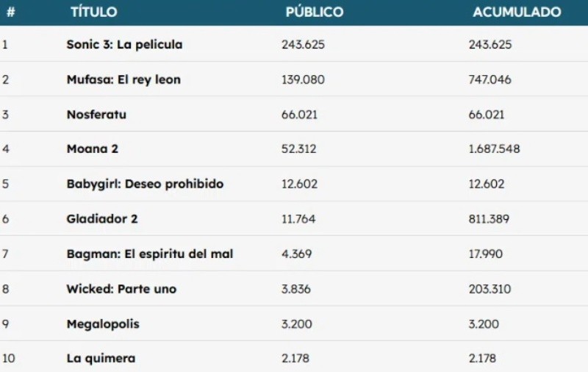Click the Megalopolis title
This screenshot has width=588, height=372.
103,323
